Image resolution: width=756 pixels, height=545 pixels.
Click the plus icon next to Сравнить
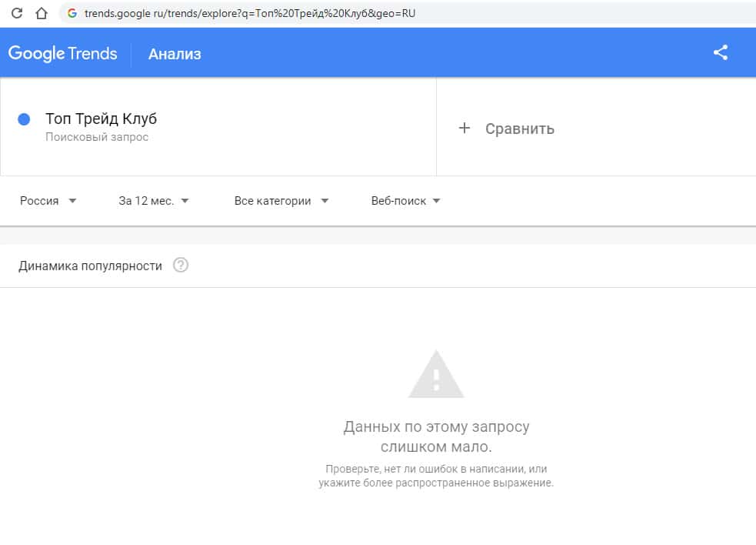464,129
